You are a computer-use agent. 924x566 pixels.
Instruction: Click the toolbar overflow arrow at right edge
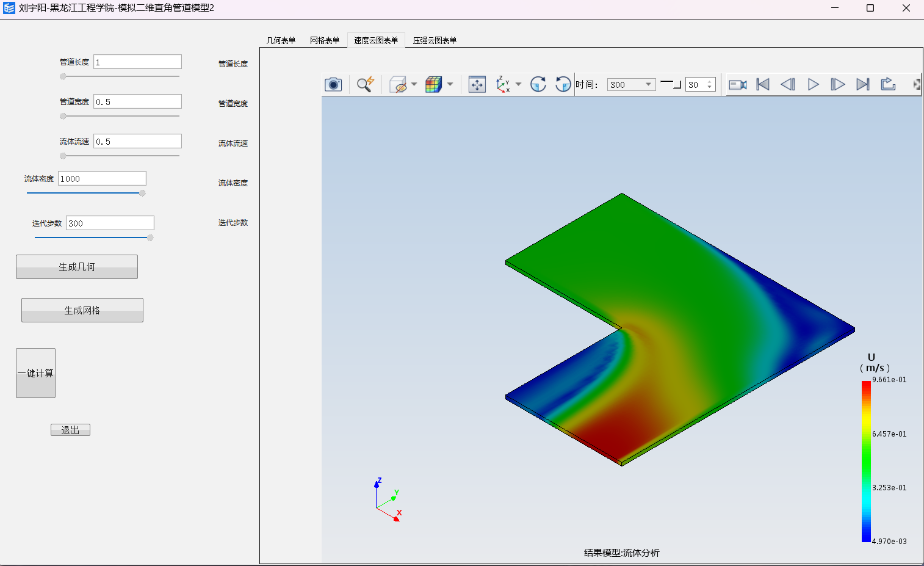tap(917, 84)
